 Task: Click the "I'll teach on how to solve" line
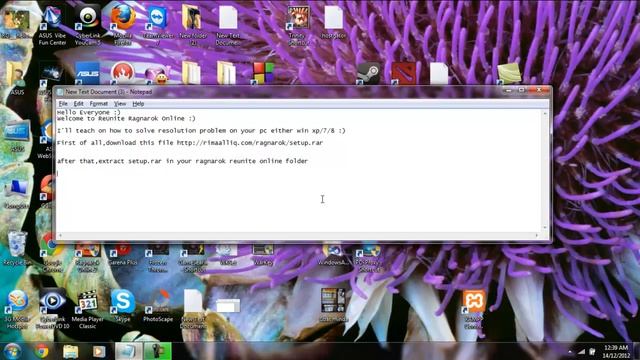(201, 130)
